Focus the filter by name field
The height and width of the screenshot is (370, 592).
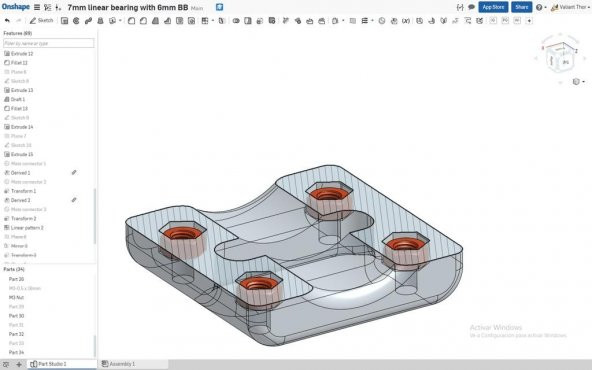(x=49, y=43)
